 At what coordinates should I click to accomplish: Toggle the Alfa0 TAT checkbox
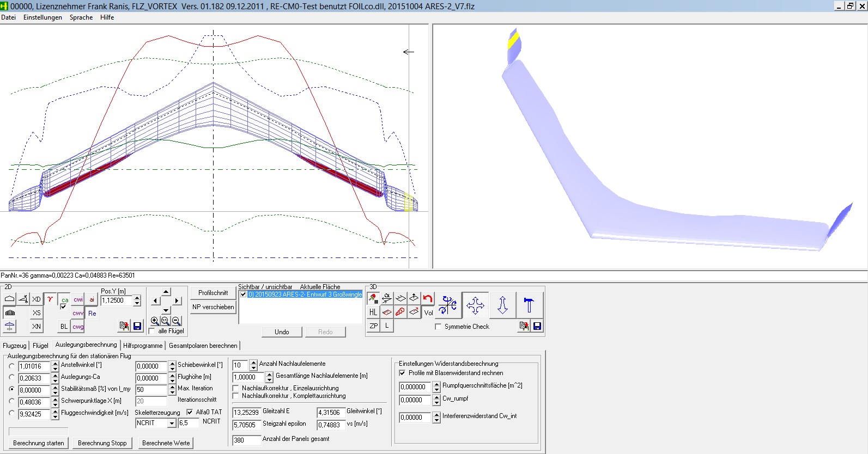coord(190,412)
